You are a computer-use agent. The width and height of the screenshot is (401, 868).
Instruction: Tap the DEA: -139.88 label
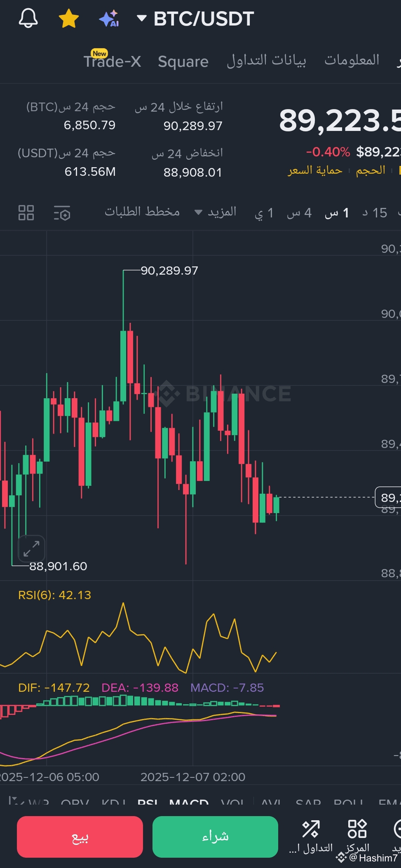(x=140, y=688)
